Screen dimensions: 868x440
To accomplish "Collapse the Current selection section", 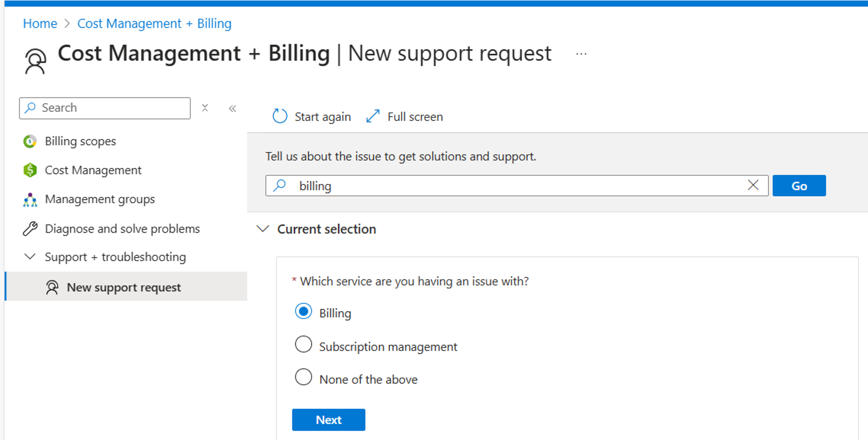I will tap(263, 229).
